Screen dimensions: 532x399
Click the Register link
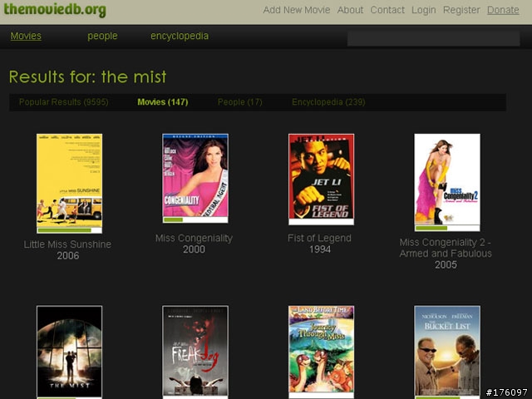tap(461, 10)
